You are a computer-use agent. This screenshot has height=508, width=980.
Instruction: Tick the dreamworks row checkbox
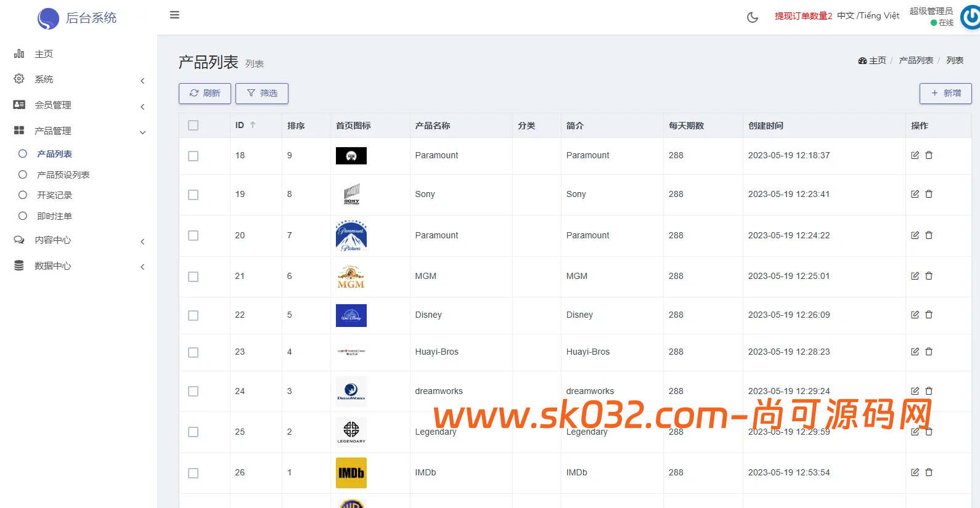click(194, 392)
